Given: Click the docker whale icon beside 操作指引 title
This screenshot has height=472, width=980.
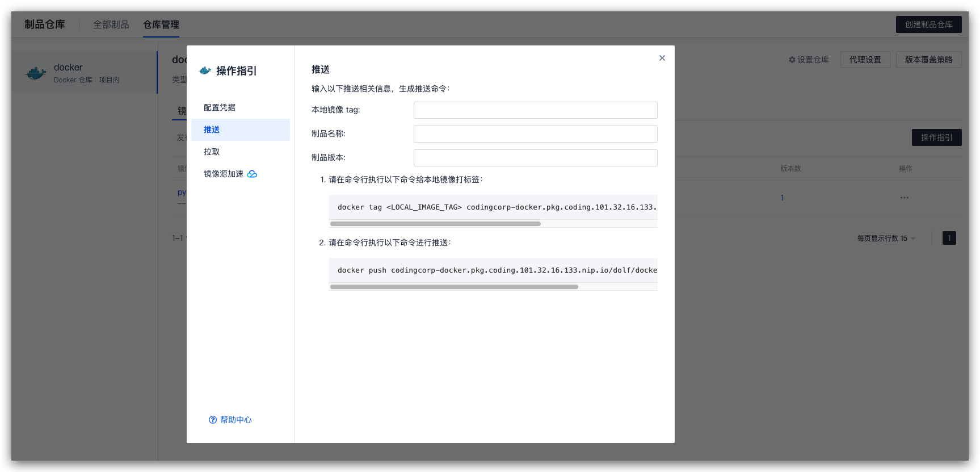Looking at the screenshot, I should pyautogui.click(x=205, y=70).
